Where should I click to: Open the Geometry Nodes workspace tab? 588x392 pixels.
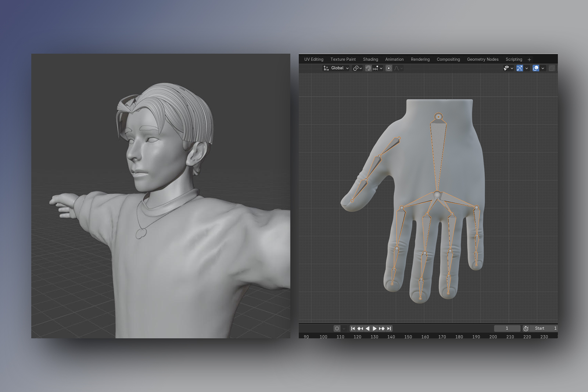click(x=483, y=59)
